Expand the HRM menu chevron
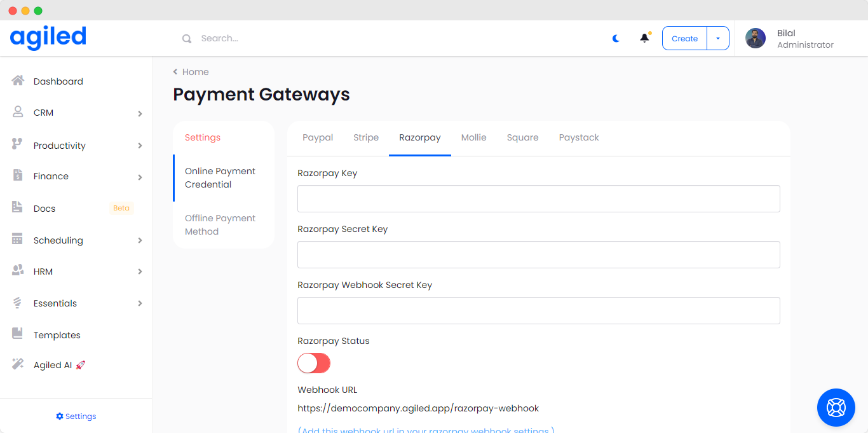The height and width of the screenshot is (433, 868). coord(140,272)
